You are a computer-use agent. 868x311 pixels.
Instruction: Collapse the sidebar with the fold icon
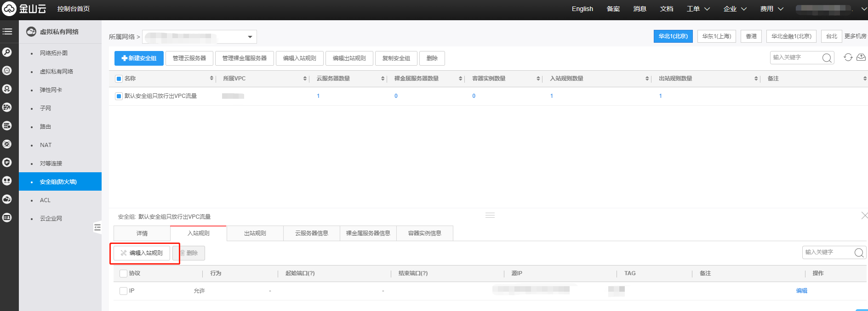pos(97,227)
